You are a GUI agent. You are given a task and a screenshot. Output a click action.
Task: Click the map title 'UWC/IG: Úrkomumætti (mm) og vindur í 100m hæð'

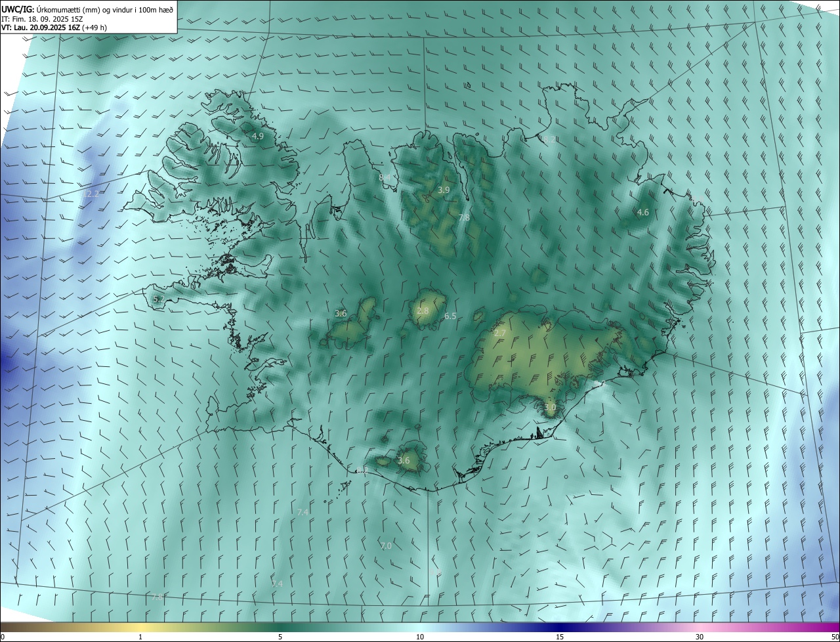click(87, 9)
